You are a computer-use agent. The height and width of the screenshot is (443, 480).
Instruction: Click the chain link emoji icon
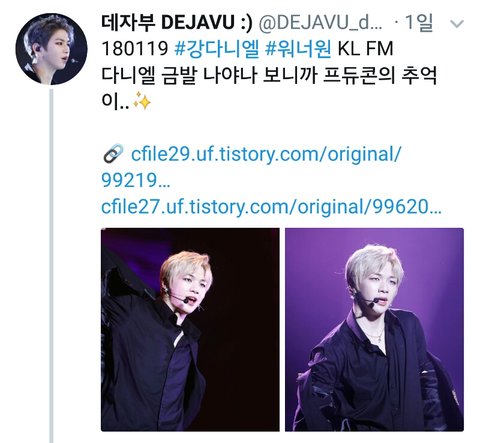(113, 154)
